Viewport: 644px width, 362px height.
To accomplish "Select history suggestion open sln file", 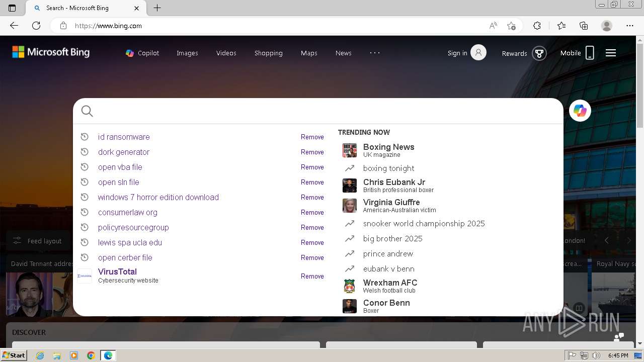I will [x=119, y=182].
